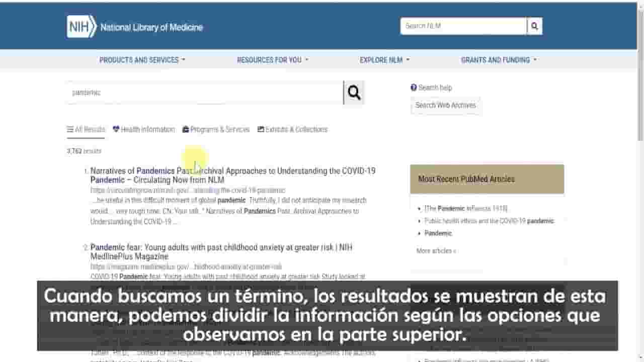Expand the Explore NLM menu

385,60
